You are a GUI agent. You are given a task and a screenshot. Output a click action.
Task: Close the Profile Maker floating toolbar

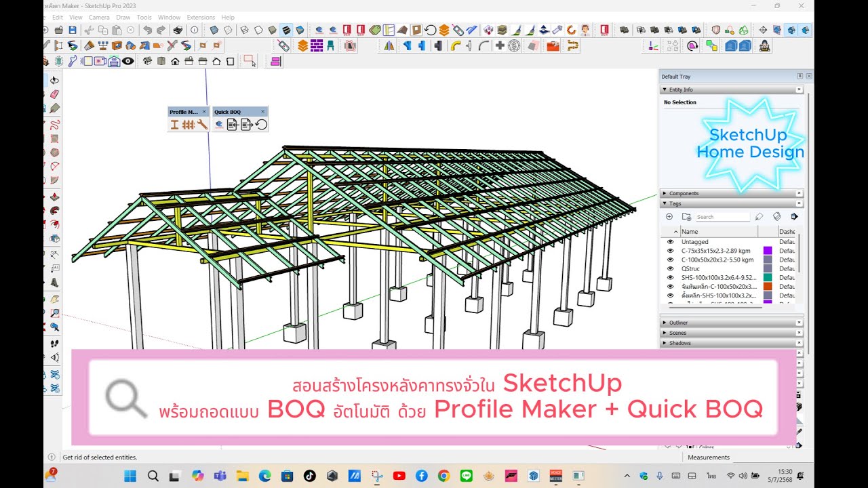[204, 112]
